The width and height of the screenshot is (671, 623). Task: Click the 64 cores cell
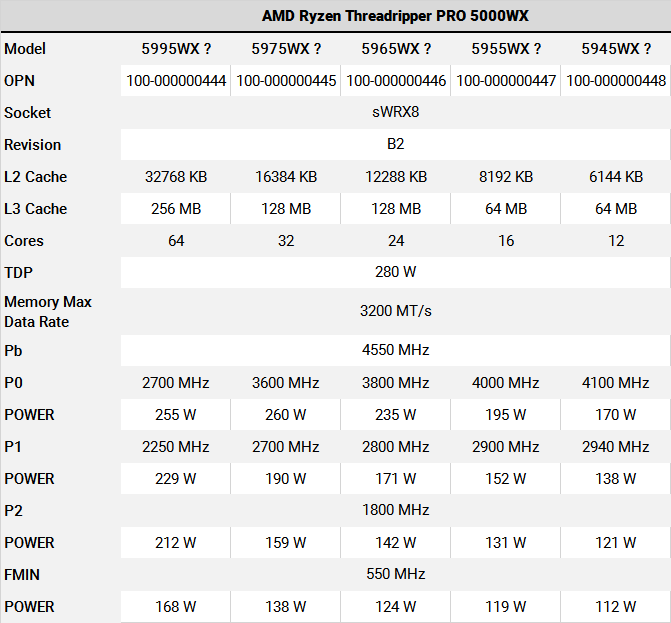(x=176, y=241)
